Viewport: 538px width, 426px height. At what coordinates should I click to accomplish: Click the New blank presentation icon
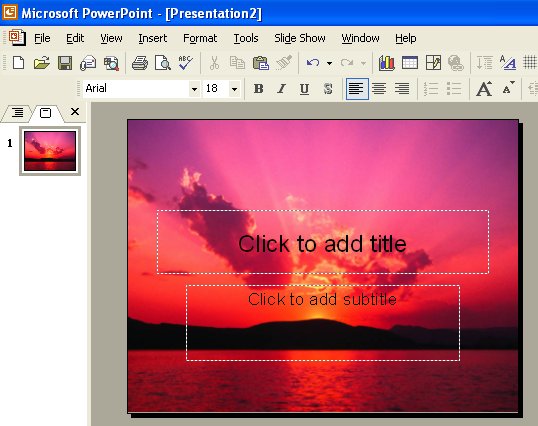(x=19, y=63)
